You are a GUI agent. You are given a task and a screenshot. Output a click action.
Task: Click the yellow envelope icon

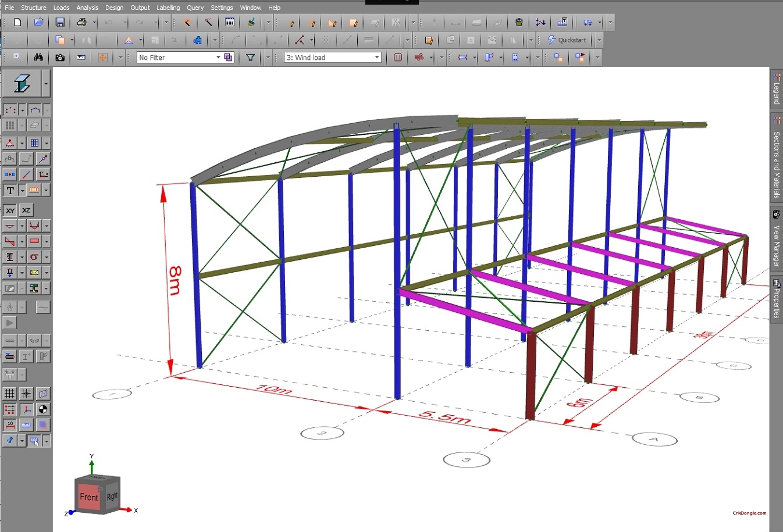tap(34, 273)
